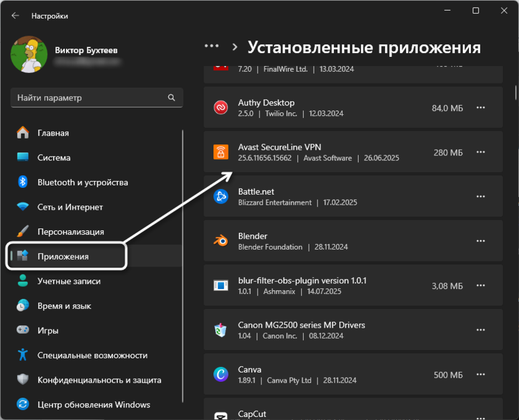Open the three-dot menu for Blender
The image size is (519, 420).
pyautogui.click(x=481, y=240)
